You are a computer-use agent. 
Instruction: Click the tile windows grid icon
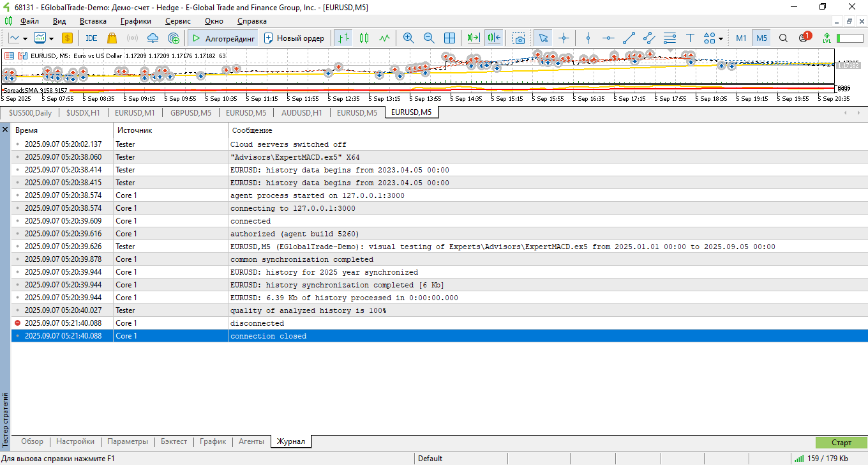(x=449, y=38)
